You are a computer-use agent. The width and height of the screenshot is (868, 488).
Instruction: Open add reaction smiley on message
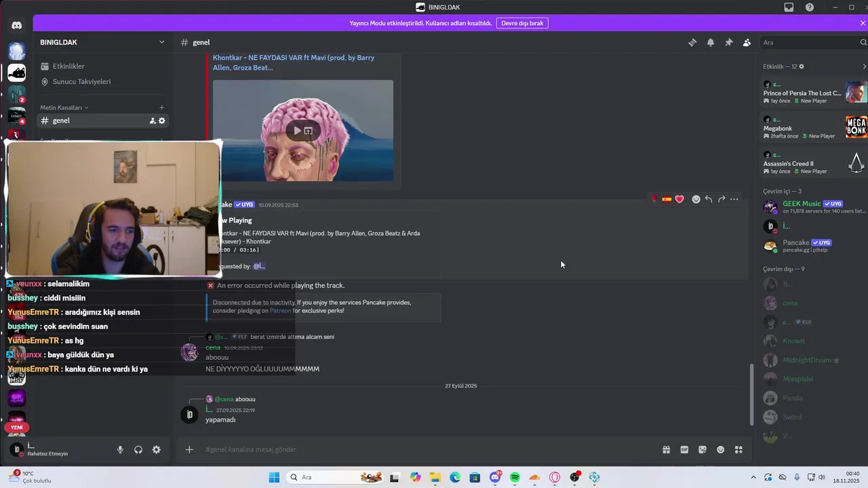(x=696, y=199)
